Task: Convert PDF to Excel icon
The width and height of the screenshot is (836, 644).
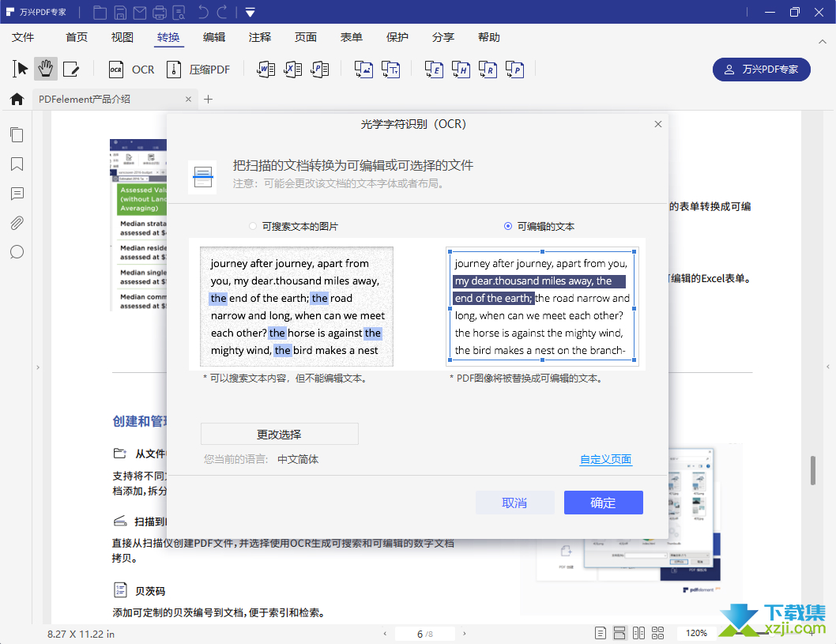Action: 292,70
